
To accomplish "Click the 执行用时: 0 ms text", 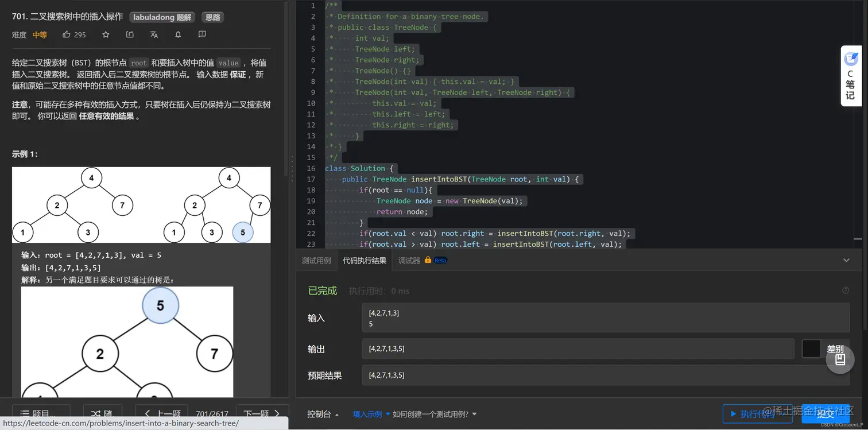I will point(379,291).
